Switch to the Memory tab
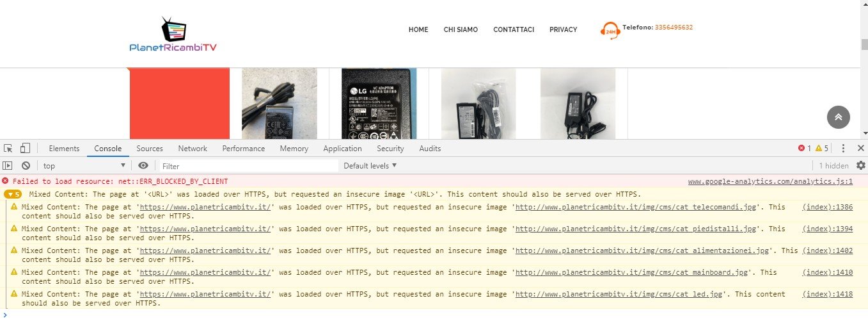This screenshot has width=868, height=319. coord(294,149)
